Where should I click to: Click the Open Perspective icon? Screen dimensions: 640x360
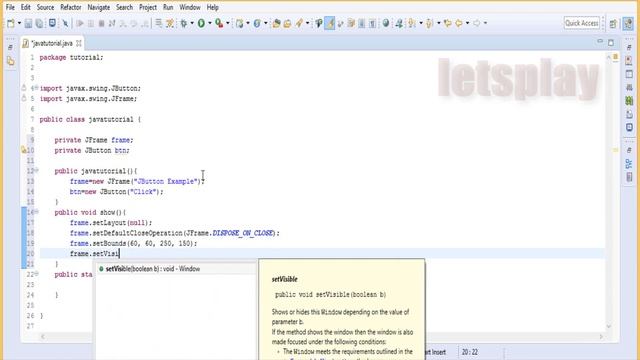(613, 24)
